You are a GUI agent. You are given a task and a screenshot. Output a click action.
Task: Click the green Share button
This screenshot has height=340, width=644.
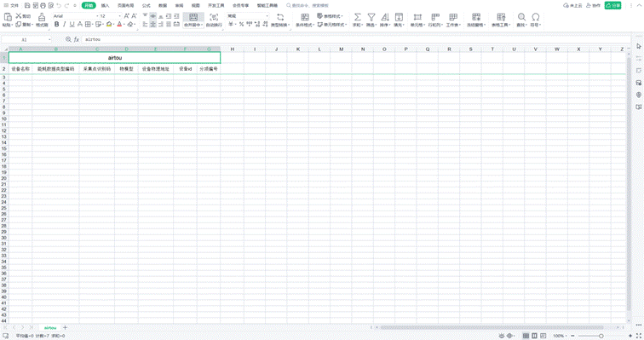(612, 5)
